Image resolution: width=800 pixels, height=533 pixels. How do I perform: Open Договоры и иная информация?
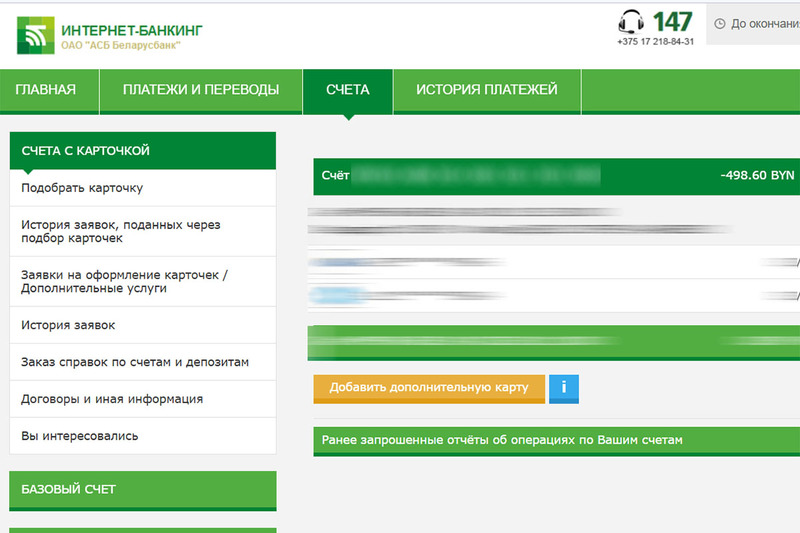[112, 399]
